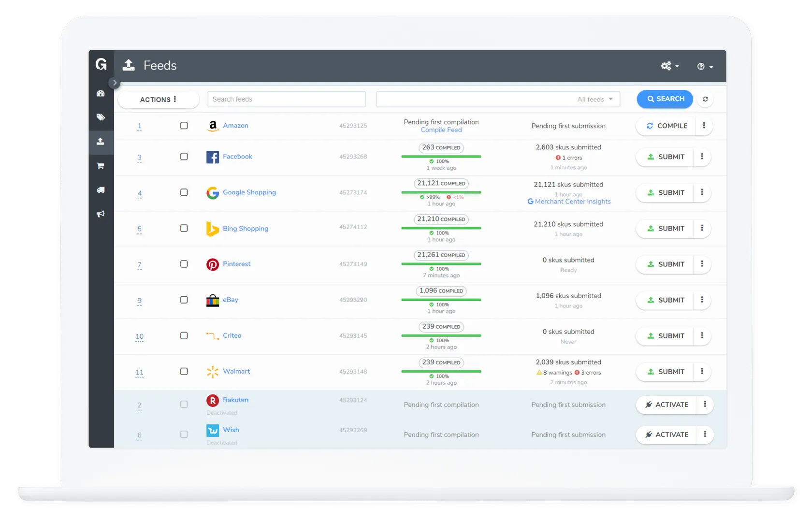This screenshot has height=522, width=812.
Task: Open more options for Wish row
Action: click(x=705, y=435)
